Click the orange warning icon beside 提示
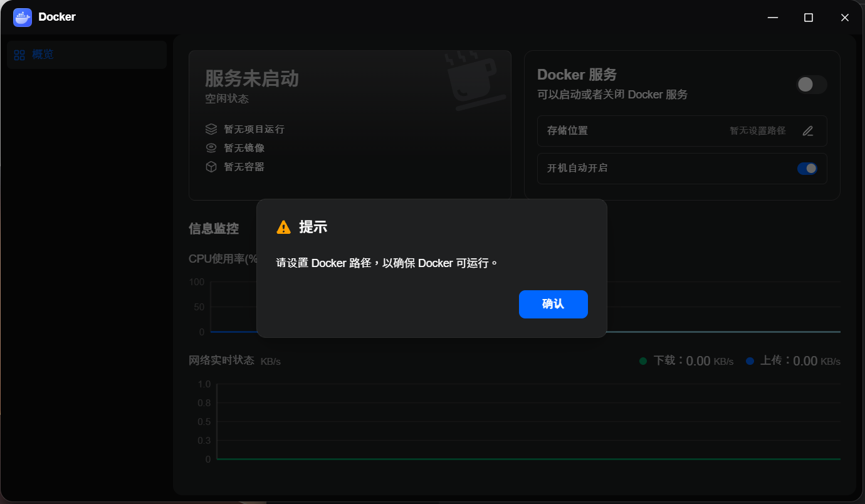The width and height of the screenshot is (865, 504). pos(283,227)
